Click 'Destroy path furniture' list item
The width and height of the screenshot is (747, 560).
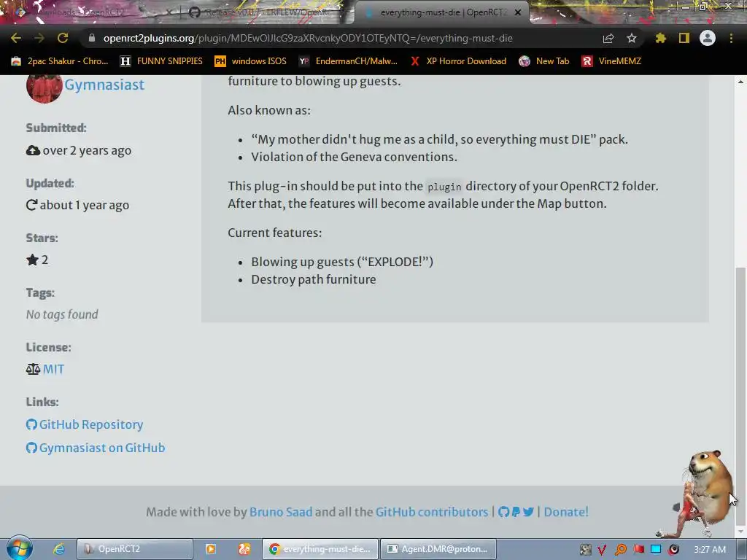(x=314, y=279)
